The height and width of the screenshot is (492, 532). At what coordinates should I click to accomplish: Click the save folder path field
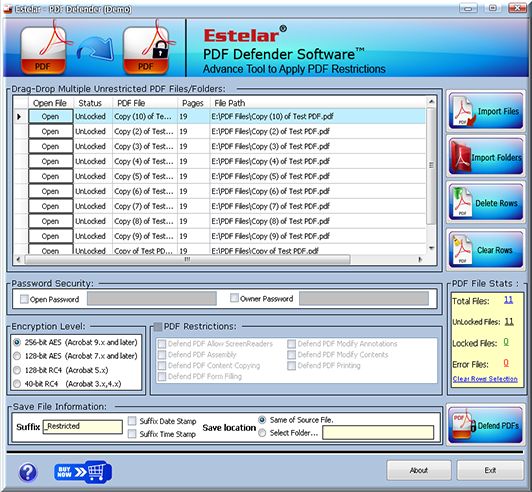[x=378, y=433]
